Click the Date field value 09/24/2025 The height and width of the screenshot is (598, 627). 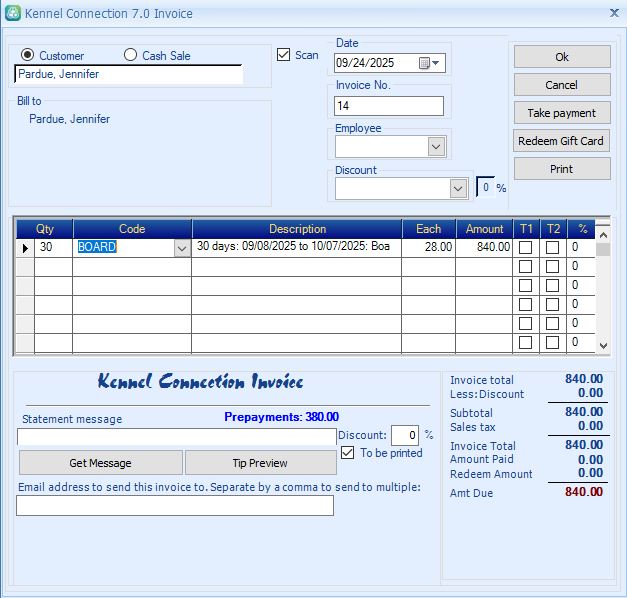pos(365,63)
